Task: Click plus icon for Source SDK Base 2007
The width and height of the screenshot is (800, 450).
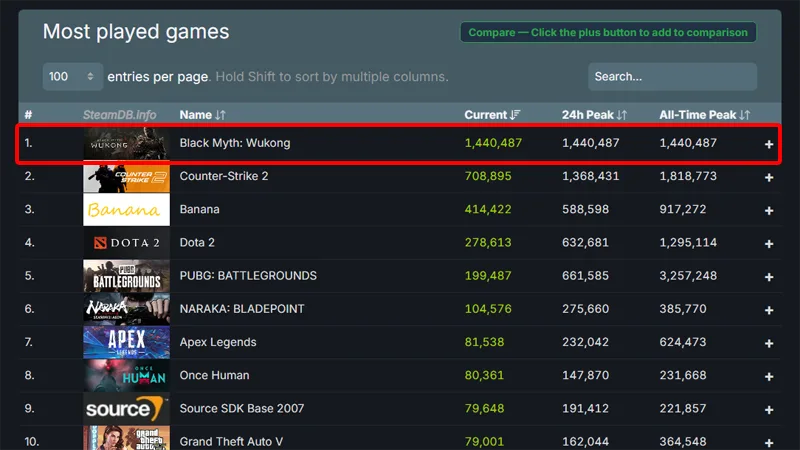Action: tap(769, 410)
